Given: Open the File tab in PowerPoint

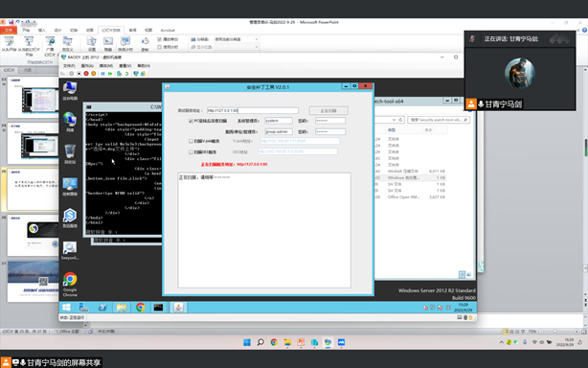Looking at the screenshot, I should (9, 30).
